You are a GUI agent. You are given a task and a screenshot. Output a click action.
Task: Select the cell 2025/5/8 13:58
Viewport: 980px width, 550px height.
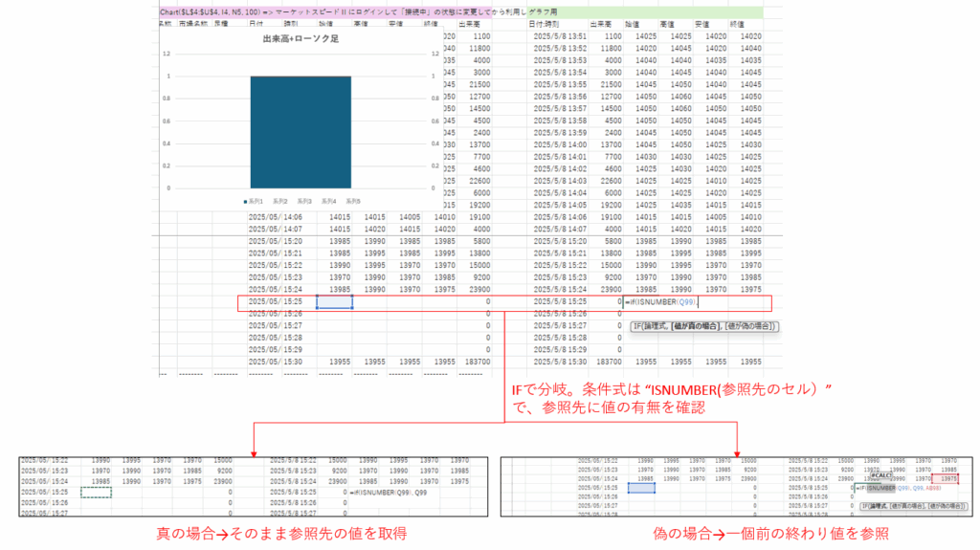pyautogui.click(x=560, y=121)
